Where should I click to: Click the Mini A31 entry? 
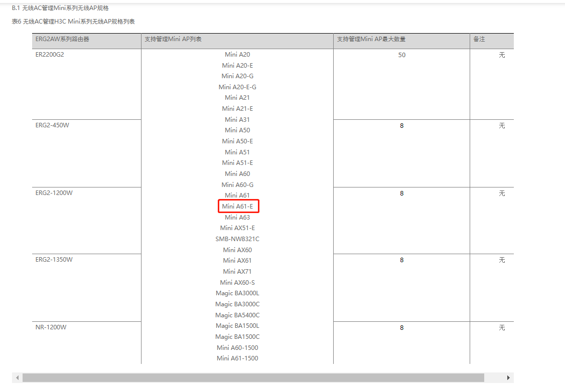coord(237,119)
